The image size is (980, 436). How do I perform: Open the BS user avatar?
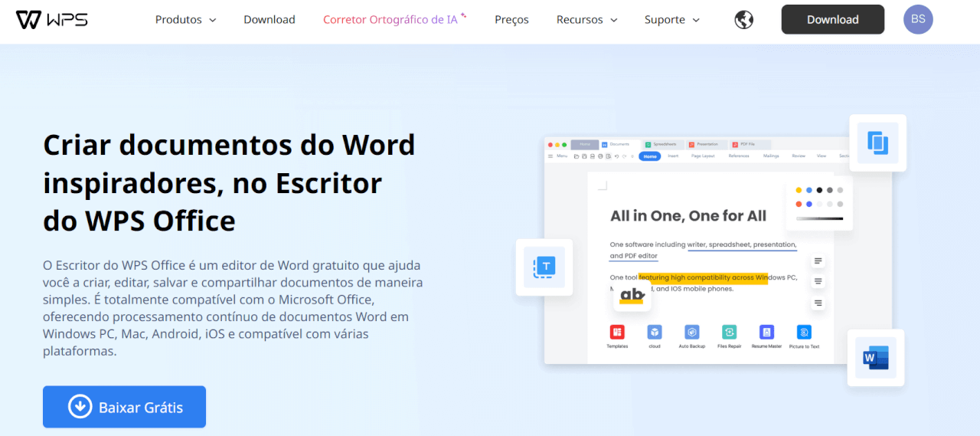918,19
